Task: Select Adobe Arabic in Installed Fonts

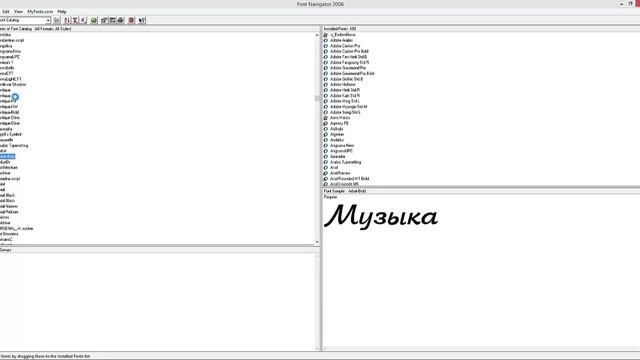Action: click(341, 40)
